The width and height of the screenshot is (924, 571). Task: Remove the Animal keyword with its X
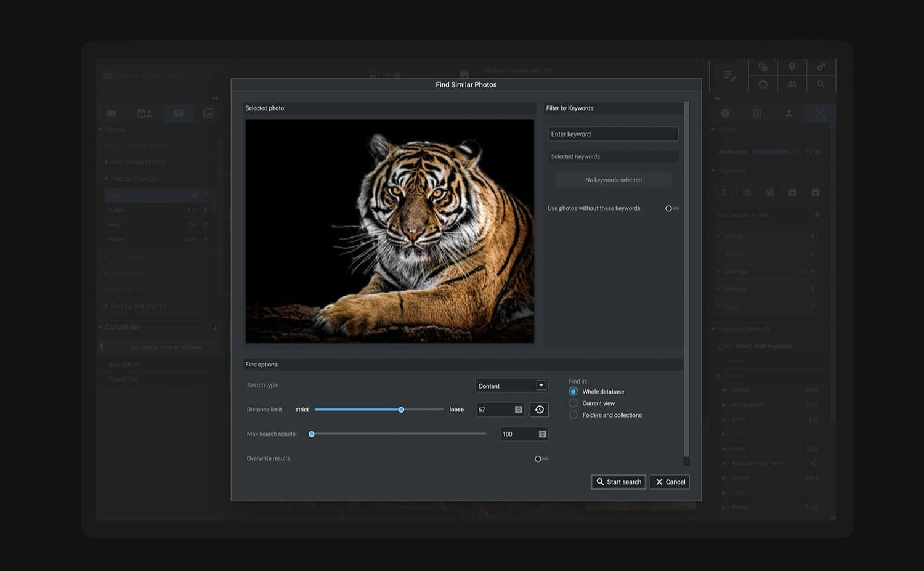pos(813,236)
